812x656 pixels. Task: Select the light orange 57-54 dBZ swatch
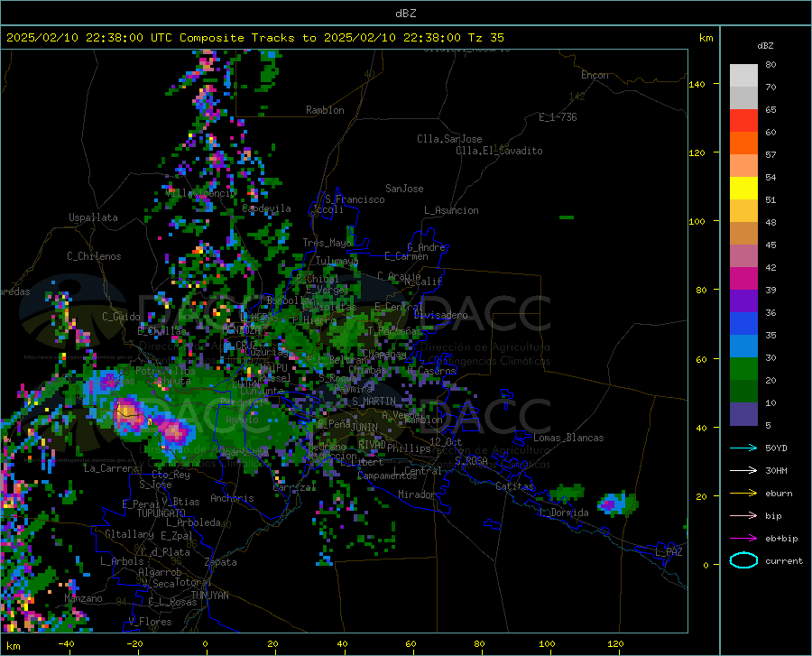[743, 166]
